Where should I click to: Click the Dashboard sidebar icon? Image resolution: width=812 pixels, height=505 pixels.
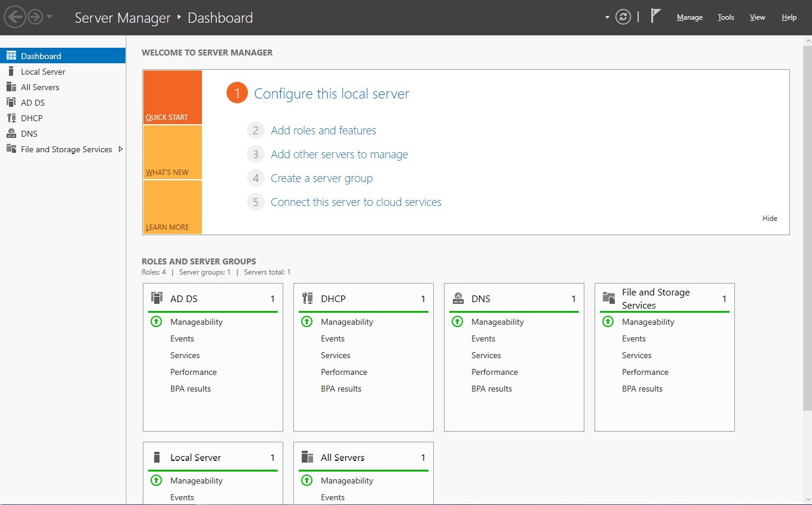pyautogui.click(x=11, y=56)
